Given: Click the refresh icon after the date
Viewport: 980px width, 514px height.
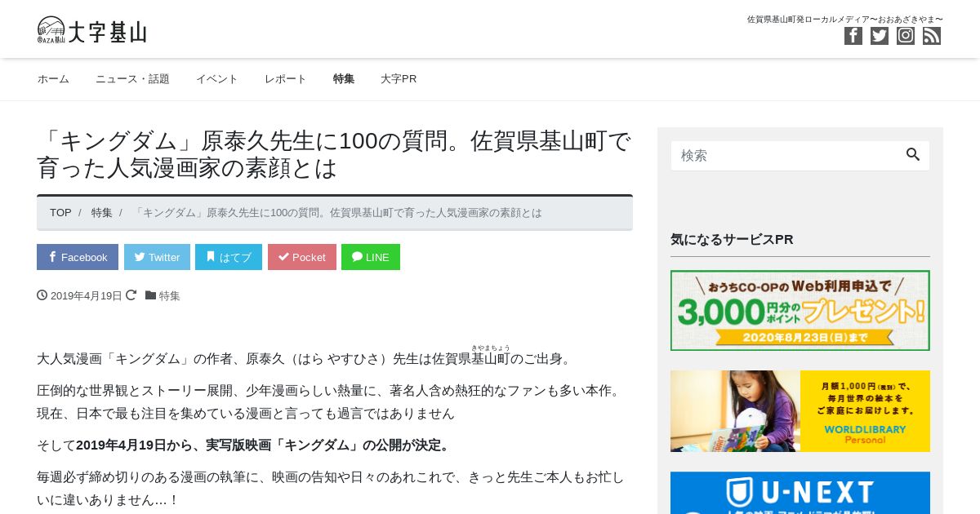Looking at the screenshot, I should pos(131,295).
